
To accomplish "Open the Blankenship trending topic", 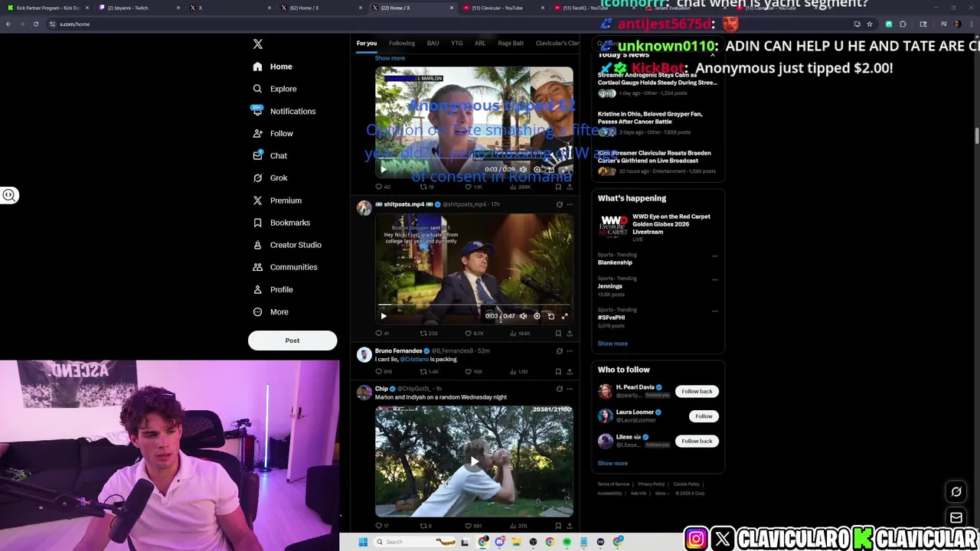I will pos(615,262).
